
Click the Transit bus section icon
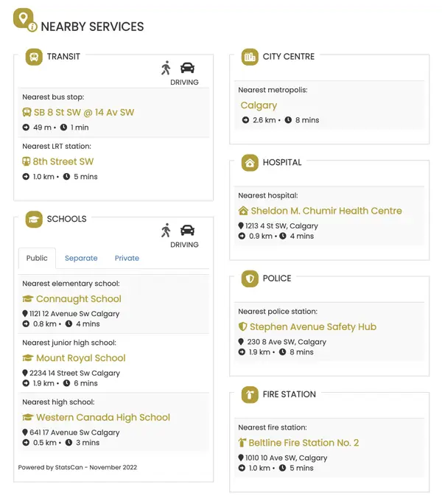(x=34, y=57)
